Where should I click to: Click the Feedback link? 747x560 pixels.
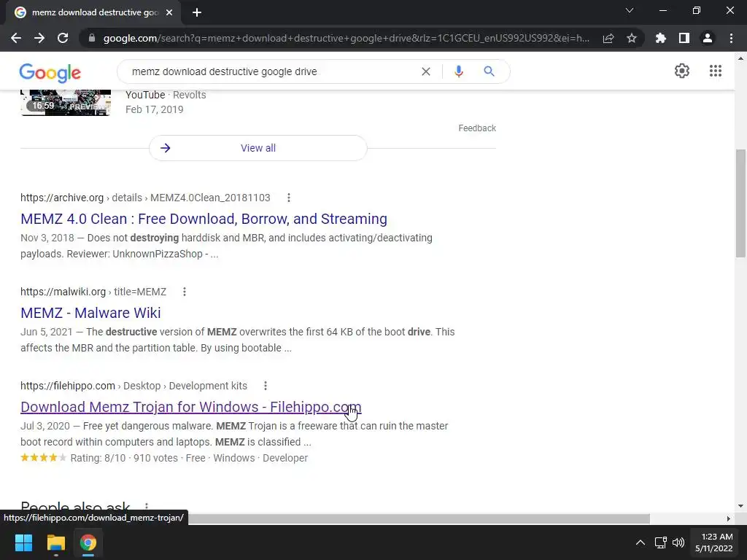477,128
